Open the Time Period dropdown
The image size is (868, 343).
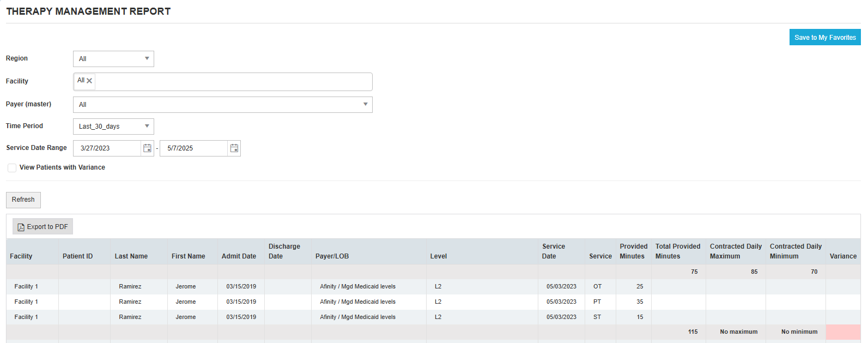click(113, 127)
